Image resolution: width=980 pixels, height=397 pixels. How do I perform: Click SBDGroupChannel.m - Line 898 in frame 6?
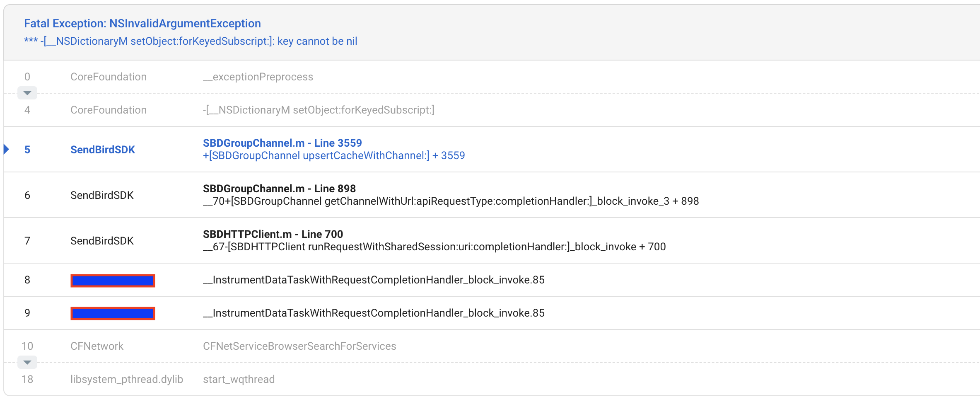[279, 189]
